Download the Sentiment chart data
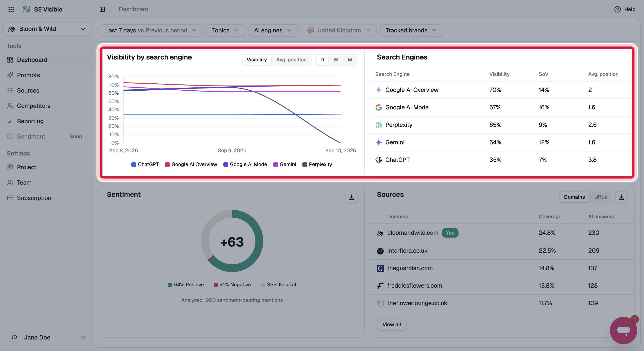This screenshot has width=644, height=351. 351,197
